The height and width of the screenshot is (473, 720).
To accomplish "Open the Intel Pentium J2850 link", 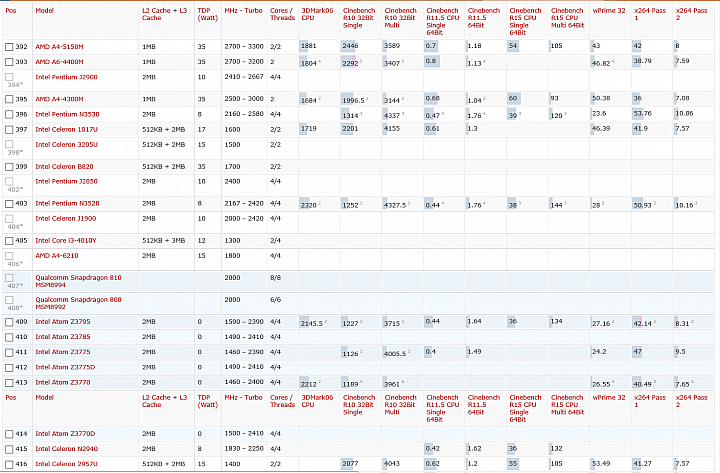I will point(67,181).
